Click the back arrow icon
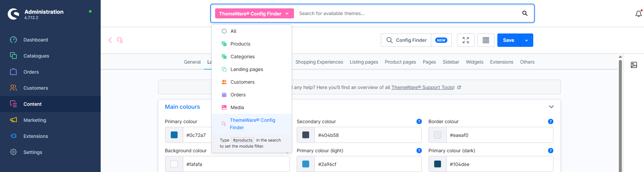The image size is (644, 172). 110,40
